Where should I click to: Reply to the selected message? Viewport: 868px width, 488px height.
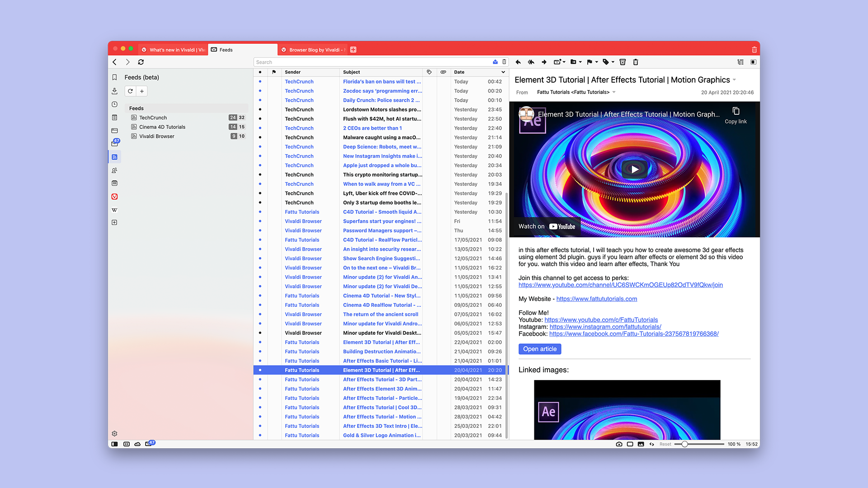[518, 62]
